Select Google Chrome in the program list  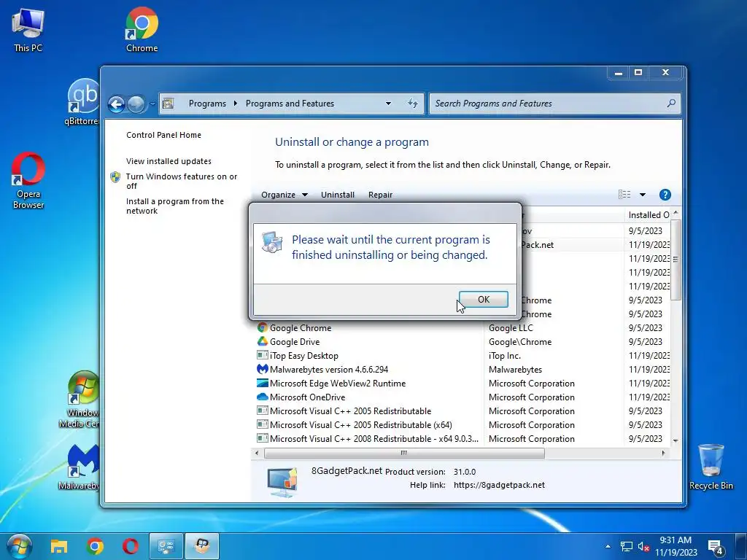point(300,327)
